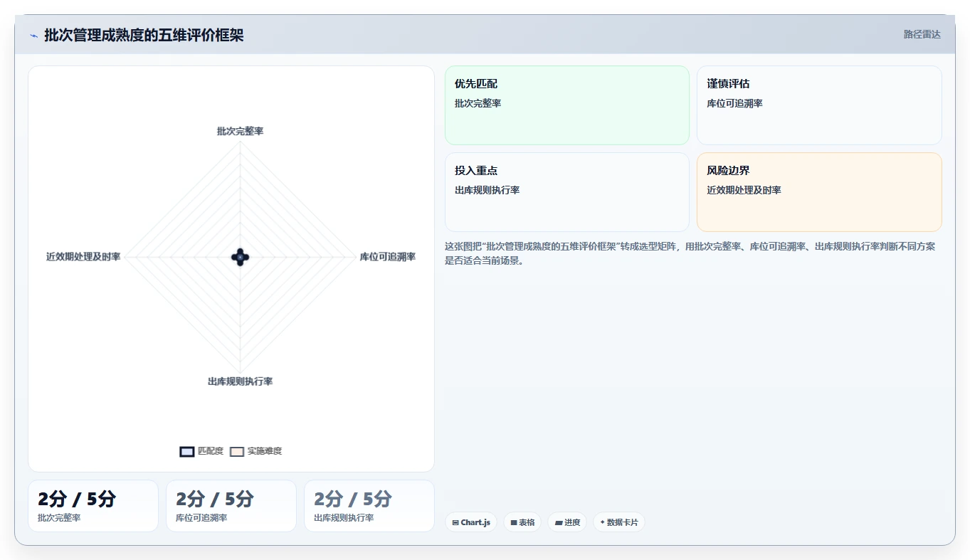Click the Chart.js tag
970x560 pixels.
(471, 522)
